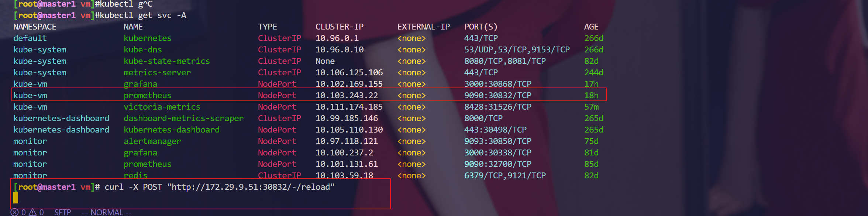Click the kube-state-metrics service name

pos(166,61)
